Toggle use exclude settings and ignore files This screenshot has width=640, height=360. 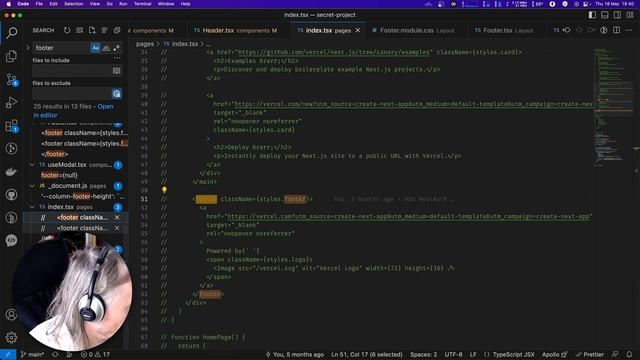click(x=117, y=94)
